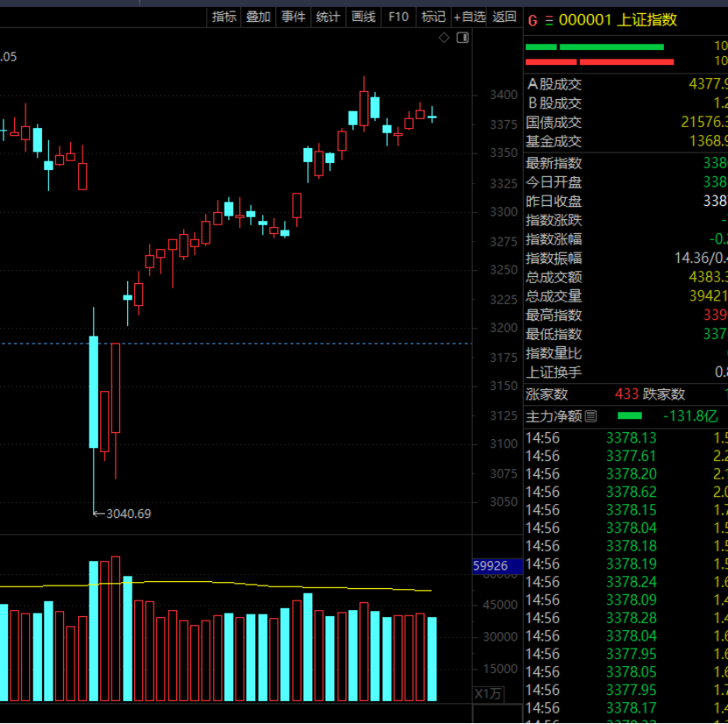Select the tick row priced 3378.28
This screenshot has width=728, height=724.
tap(626, 618)
